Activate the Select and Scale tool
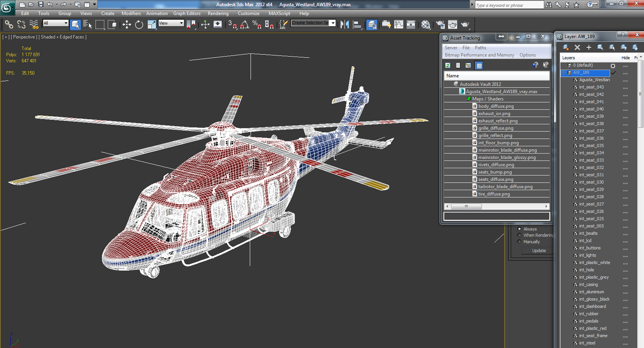 click(x=151, y=24)
